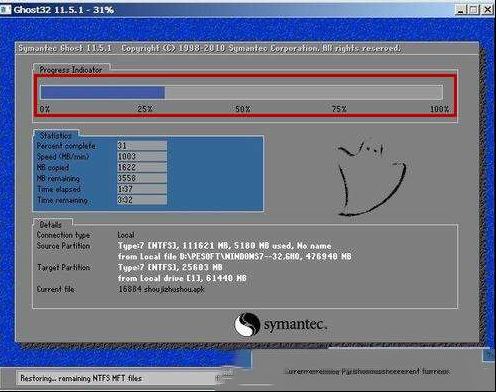This screenshot has width=496, height=392.
Task: Click the Progress Indicator group label
Action: coord(71,70)
